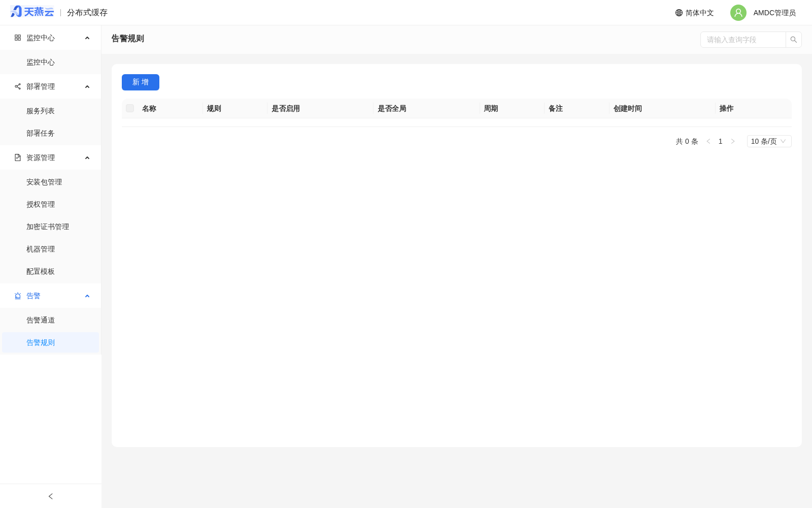Open 机器管理 in the sidebar
This screenshot has height=508, width=812.
[51, 249]
